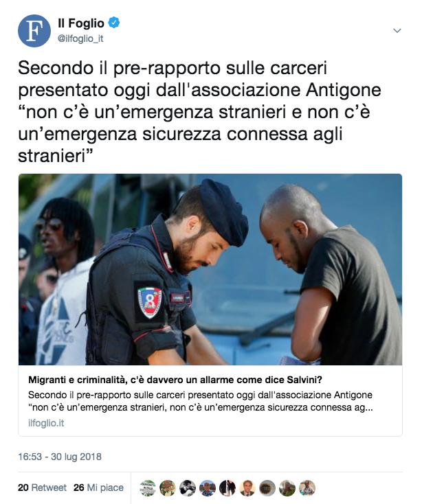Click the verified blue checkmark badge
Viewport: 422px width, 504px height.
click(x=114, y=23)
